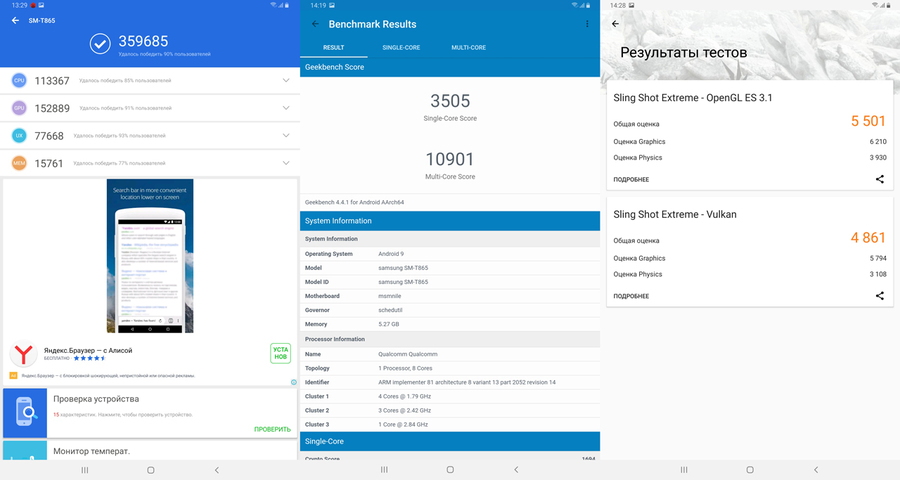Open the Монитор температ. card
This screenshot has height=480, width=900.
[150, 451]
